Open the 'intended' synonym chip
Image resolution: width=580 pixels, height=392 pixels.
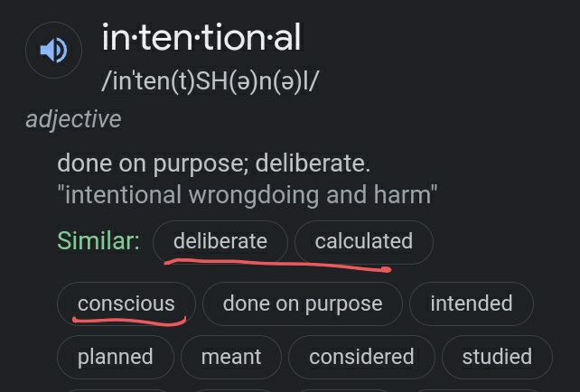(x=471, y=303)
